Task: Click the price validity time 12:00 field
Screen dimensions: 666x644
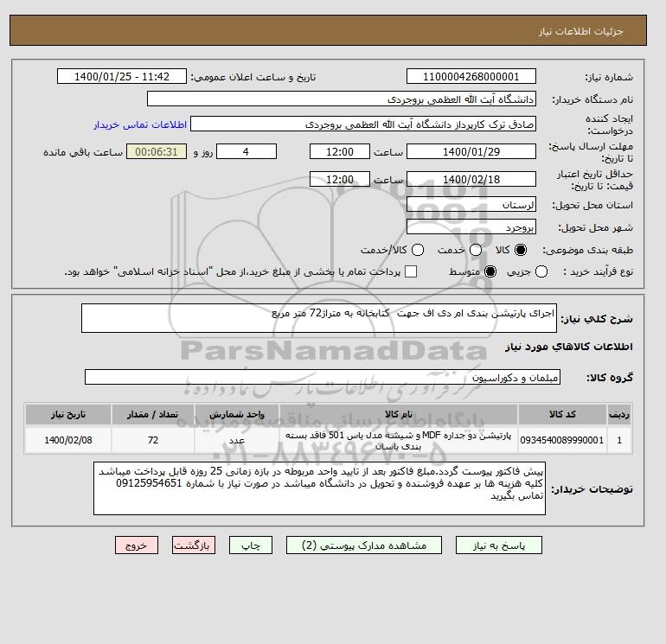Action: (x=340, y=179)
